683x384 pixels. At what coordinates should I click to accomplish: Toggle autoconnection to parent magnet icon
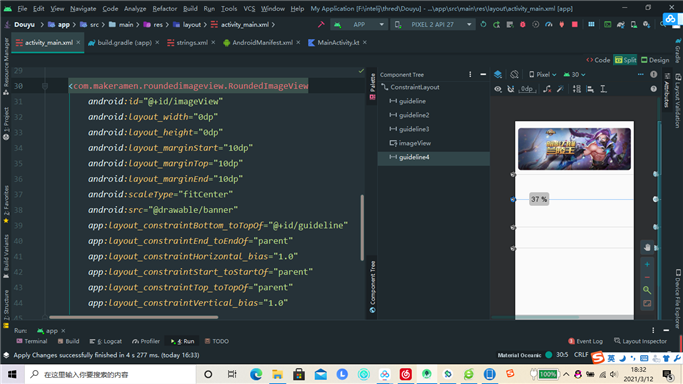pyautogui.click(x=511, y=89)
